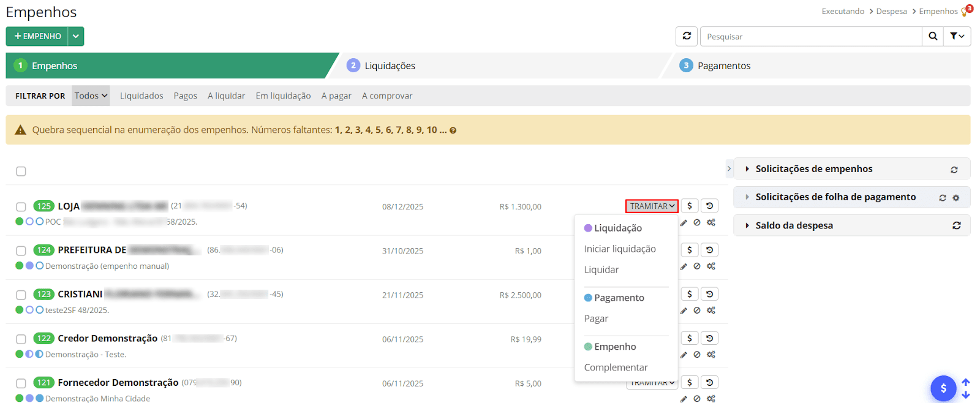The width and height of the screenshot is (980, 403).
Task: Filter the list by A liquidar
Action: pyautogui.click(x=226, y=96)
